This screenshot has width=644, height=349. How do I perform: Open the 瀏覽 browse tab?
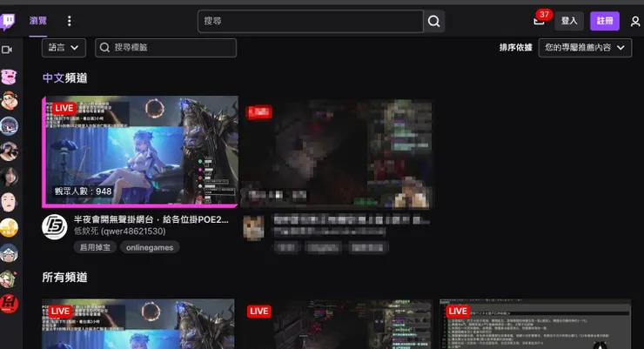coord(37,21)
